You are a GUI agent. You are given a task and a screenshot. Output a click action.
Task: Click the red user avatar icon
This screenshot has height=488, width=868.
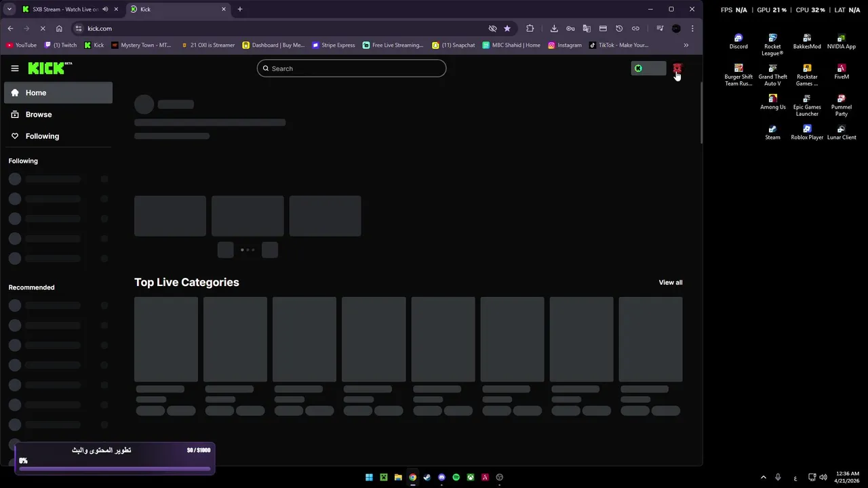(x=677, y=68)
